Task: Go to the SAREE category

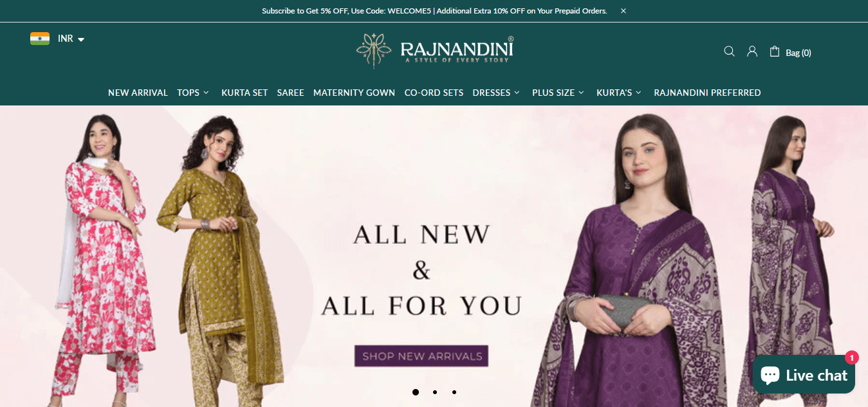Action: point(290,93)
